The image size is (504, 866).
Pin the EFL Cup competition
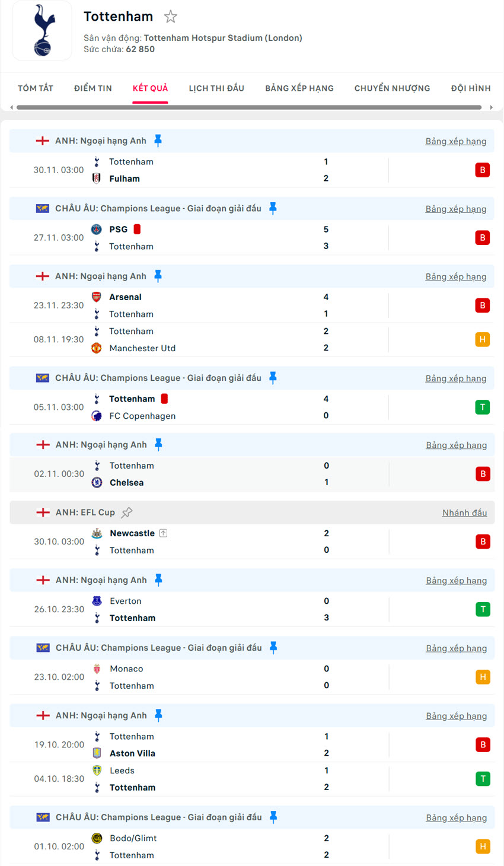click(x=127, y=512)
